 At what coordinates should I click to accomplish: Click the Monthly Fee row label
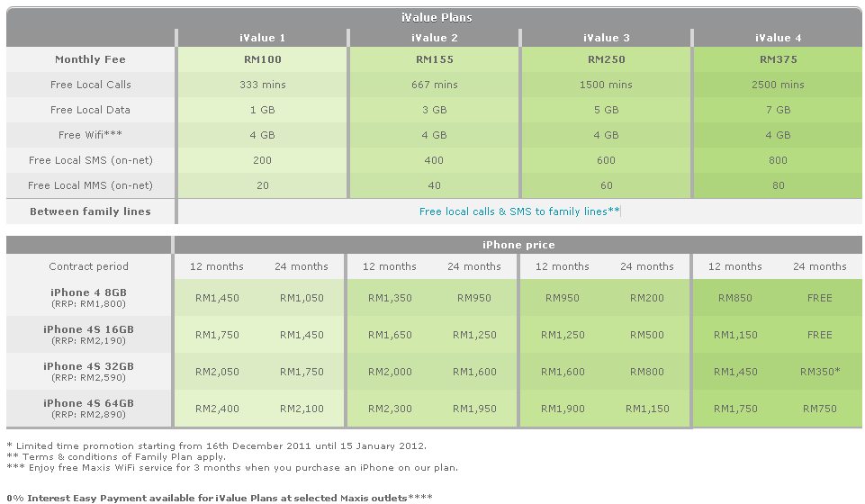[x=90, y=59]
